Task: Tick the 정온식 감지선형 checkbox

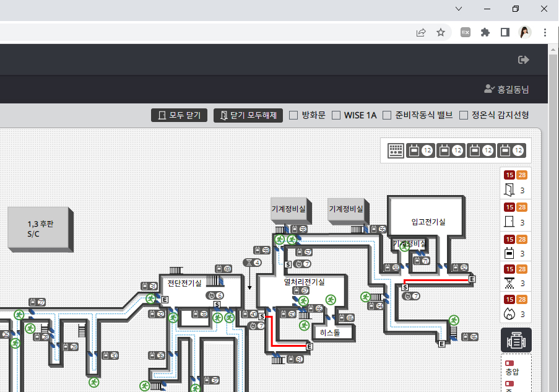Action: coord(463,115)
